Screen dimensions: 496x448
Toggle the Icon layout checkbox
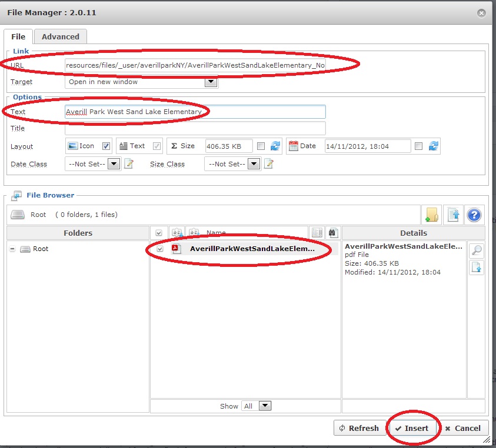[x=106, y=146]
